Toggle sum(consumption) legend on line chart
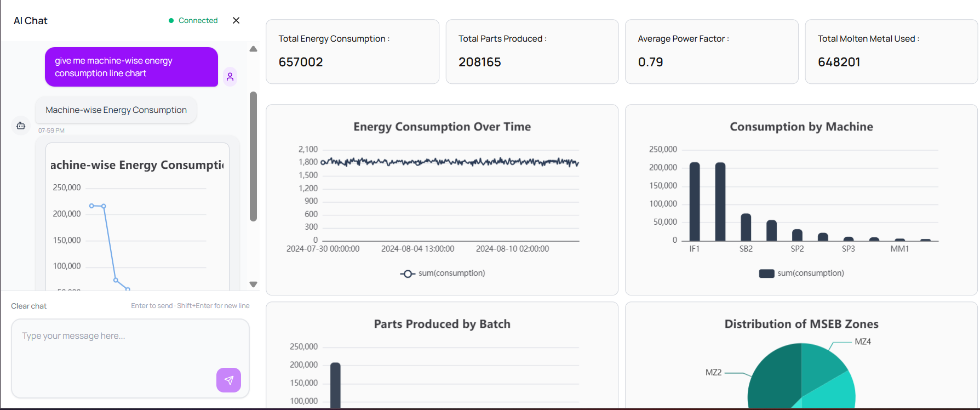This screenshot has width=980, height=410. tap(442, 273)
